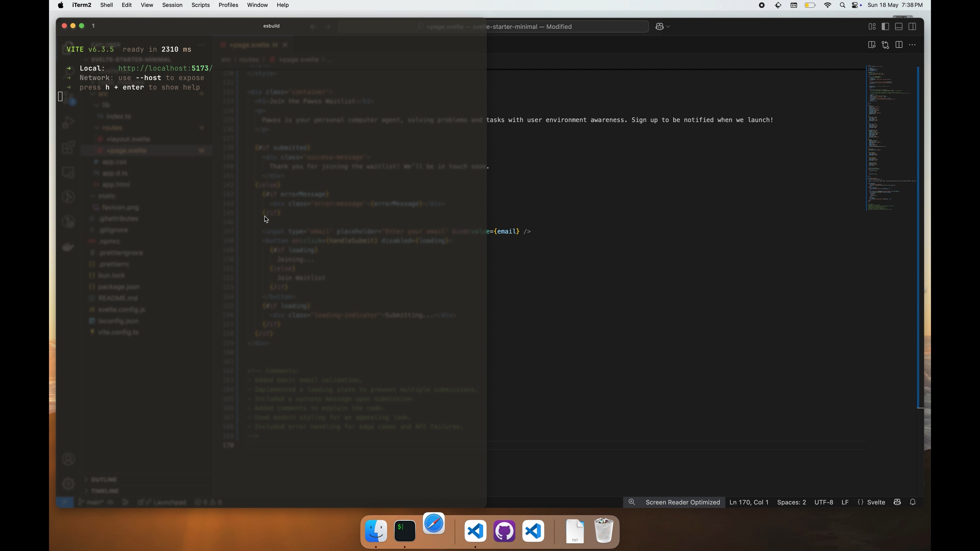The height and width of the screenshot is (551, 980).
Task: Open the Copilot dropdown chevron in title bar
Action: [668, 27]
